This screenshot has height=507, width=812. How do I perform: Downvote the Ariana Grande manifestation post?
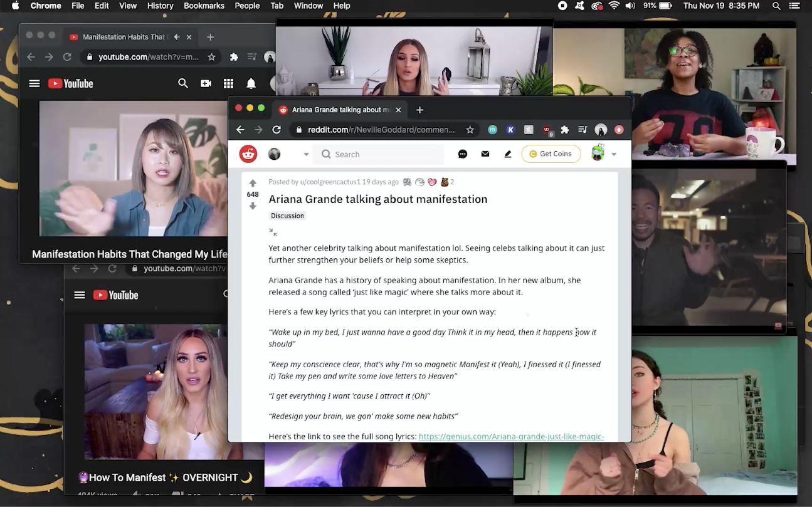(x=253, y=206)
